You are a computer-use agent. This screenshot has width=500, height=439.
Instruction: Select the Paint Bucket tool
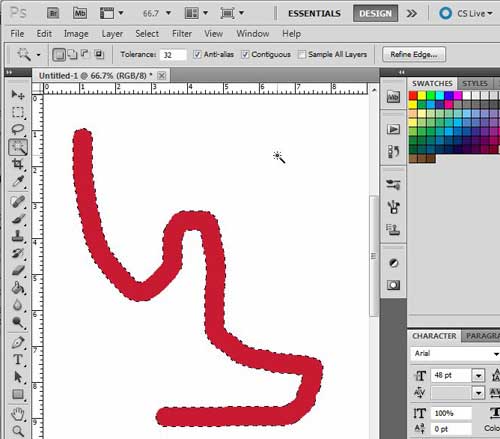pos(18,288)
